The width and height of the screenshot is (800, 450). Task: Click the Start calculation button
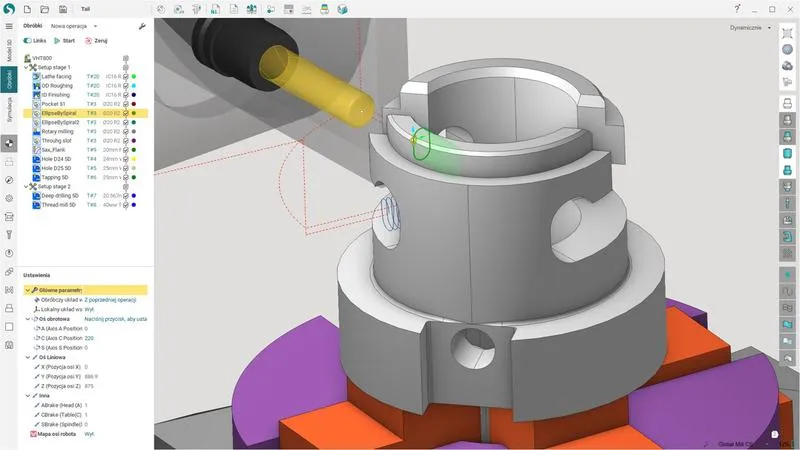click(x=64, y=41)
